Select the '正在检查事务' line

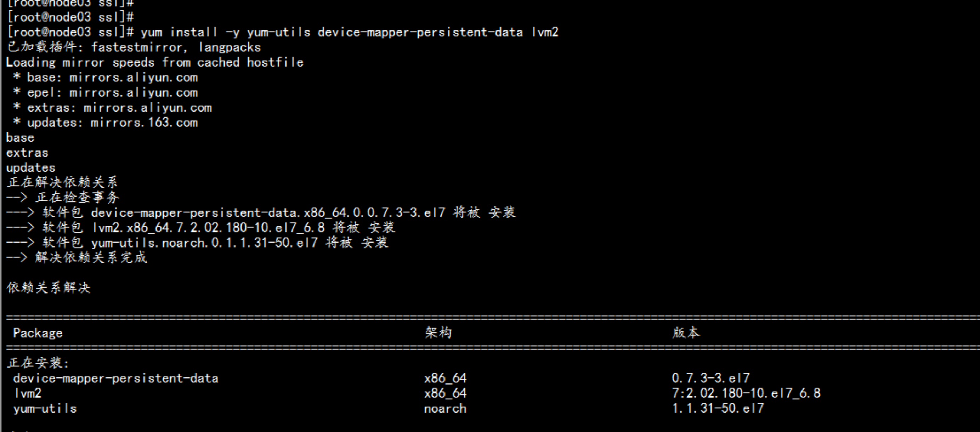63,197
